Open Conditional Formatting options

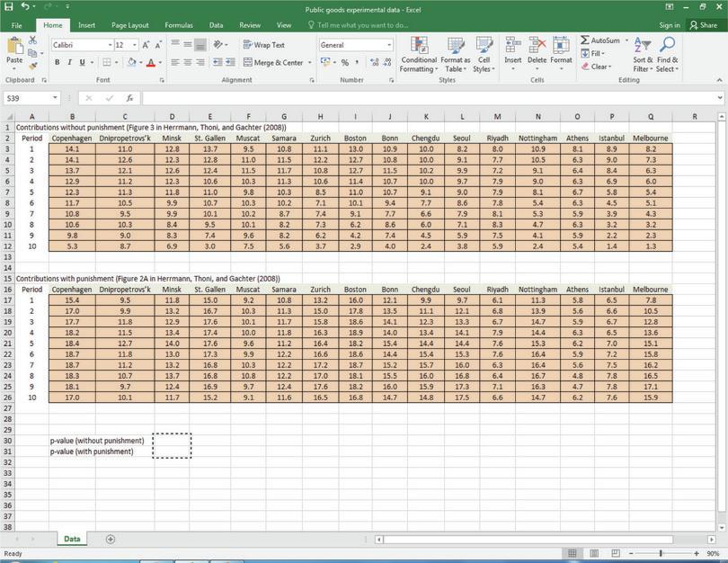point(419,54)
